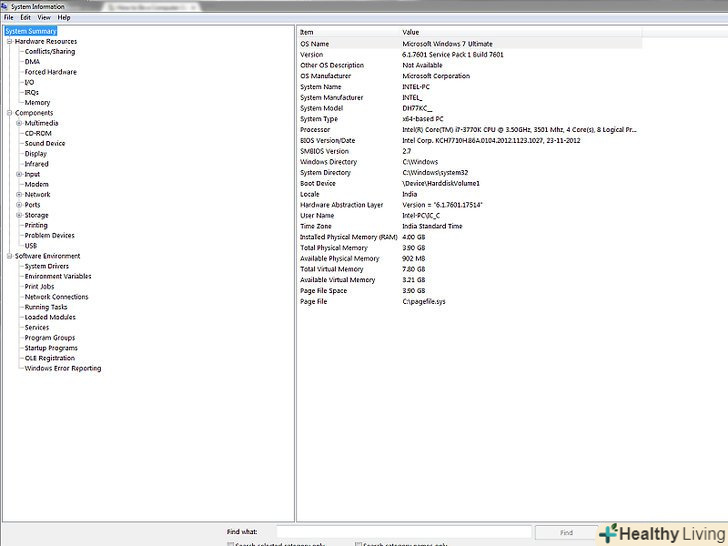The width and height of the screenshot is (728, 546).
Task: Select Printing tree item
Action: click(36, 225)
